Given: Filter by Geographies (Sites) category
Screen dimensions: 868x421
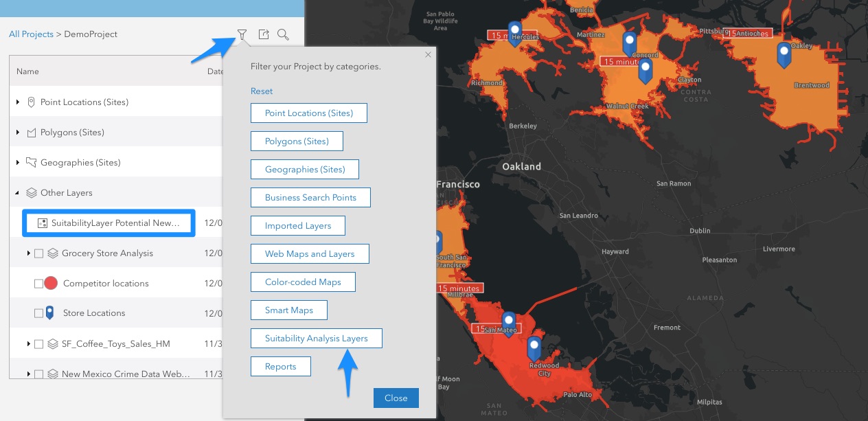Looking at the screenshot, I should point(305,169).
